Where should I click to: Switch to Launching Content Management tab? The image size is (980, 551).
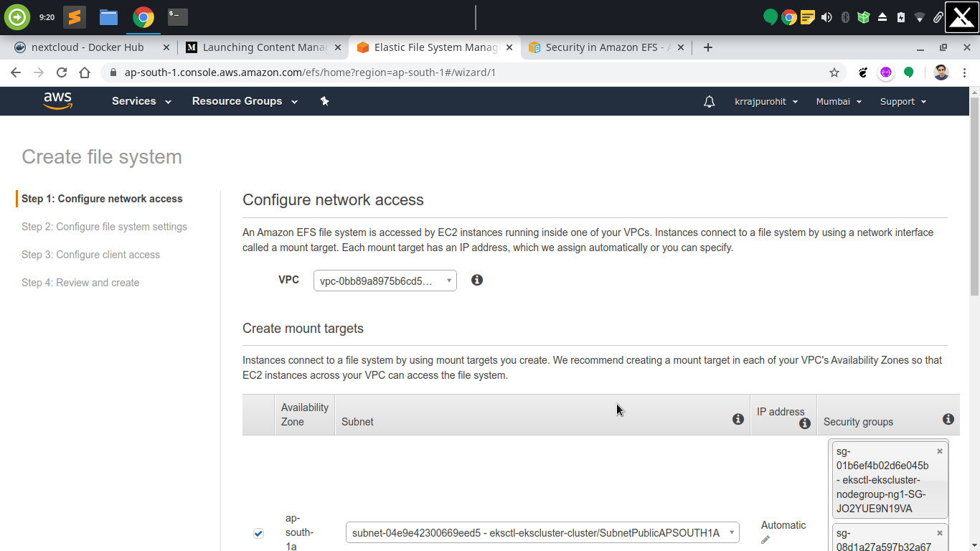click(262, 47)
